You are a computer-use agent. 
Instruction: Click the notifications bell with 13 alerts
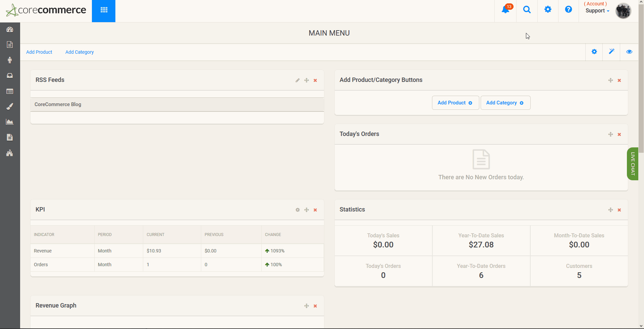[x=506, y=9]
